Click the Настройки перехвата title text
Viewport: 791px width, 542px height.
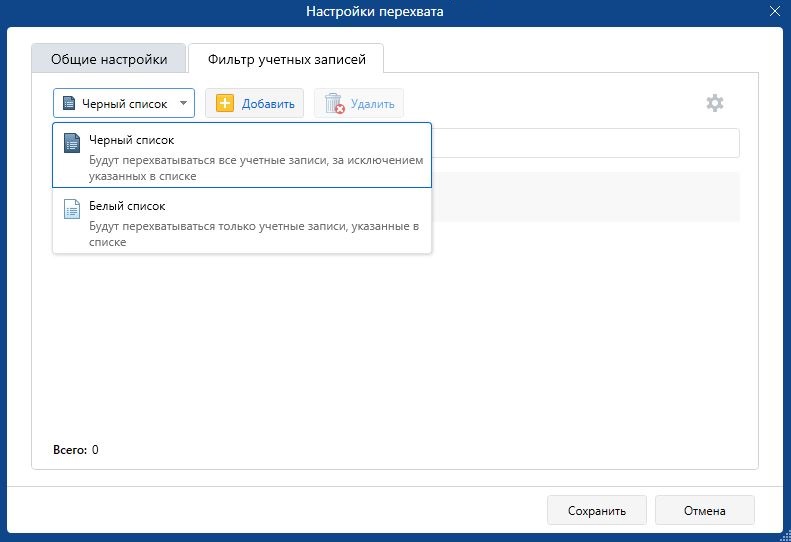375,11
